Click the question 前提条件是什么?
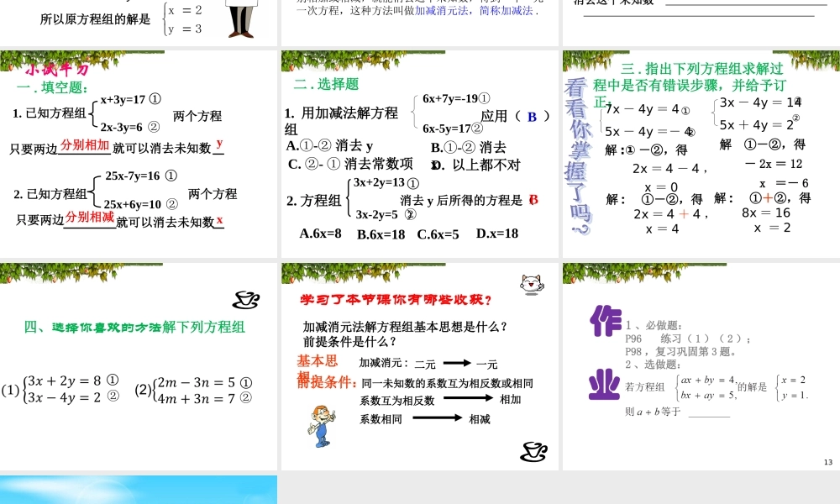 350,341
